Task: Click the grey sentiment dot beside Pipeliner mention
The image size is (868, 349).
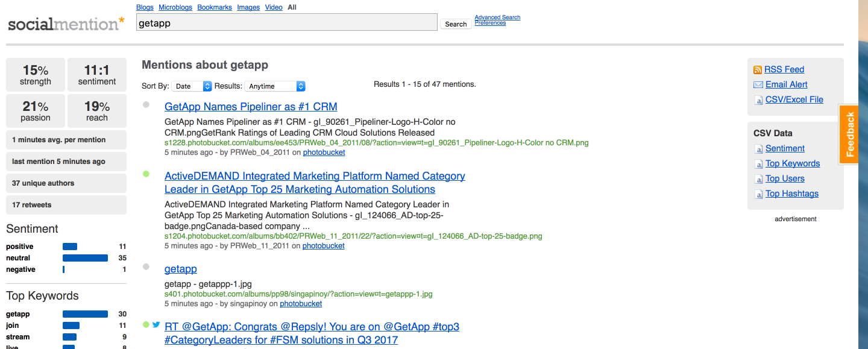Action: coord(146,104)
